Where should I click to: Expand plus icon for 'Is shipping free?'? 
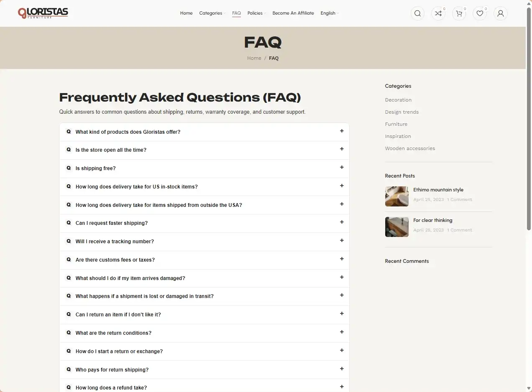[x=342, y=167]
